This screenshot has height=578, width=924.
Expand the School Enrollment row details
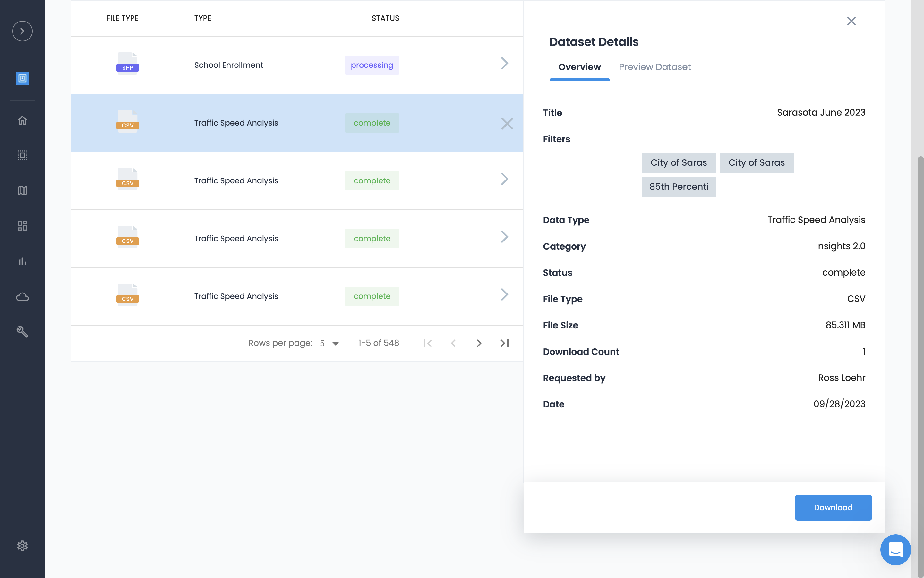click(x=504, y=64)
